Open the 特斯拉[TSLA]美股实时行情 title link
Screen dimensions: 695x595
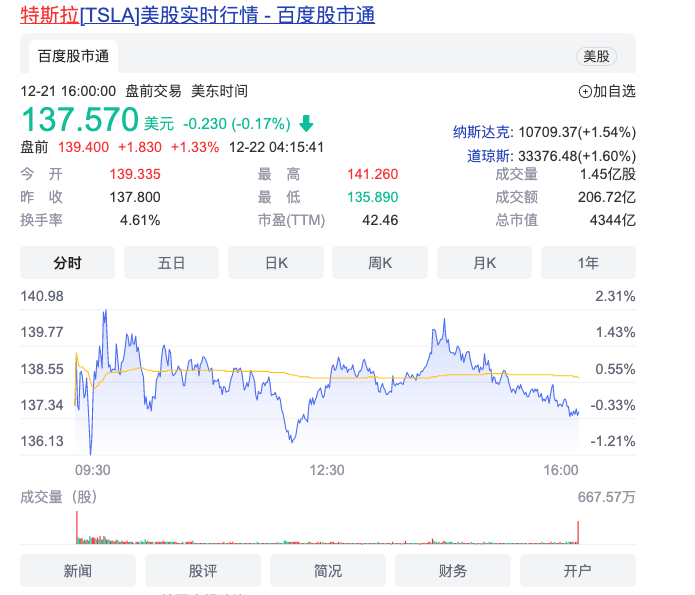coord(198,15)
